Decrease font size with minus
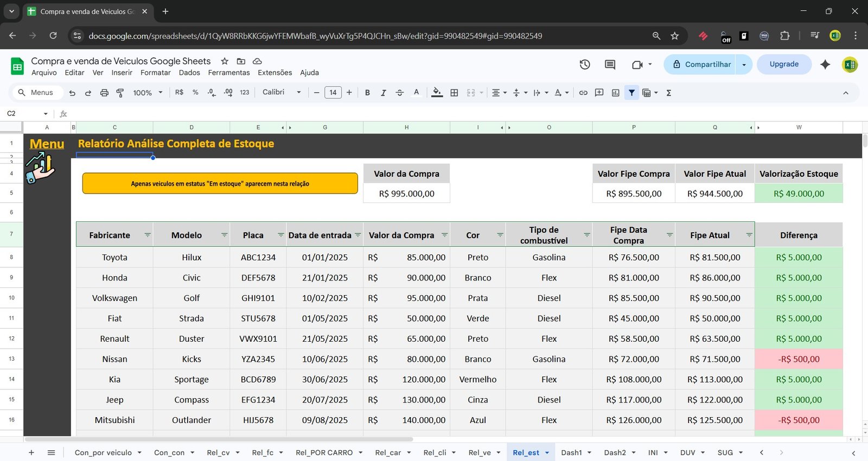Image resolution: width=868 pixels, height=461 pixels. (316, 93)
